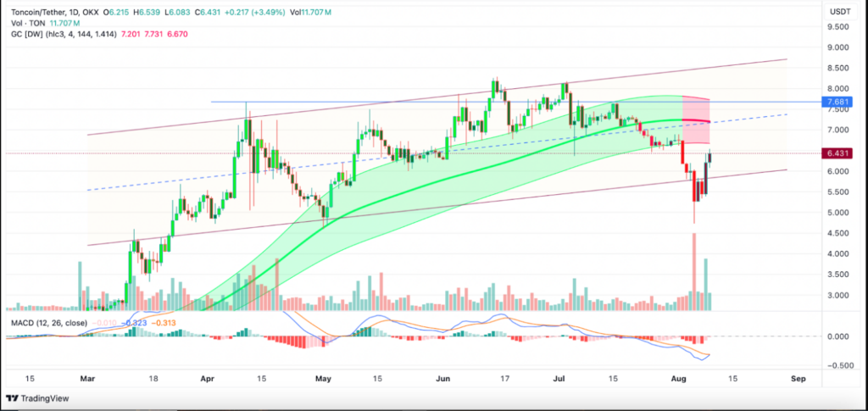
Task: Click the latest green candle near 6.431
Action: pos(710,157)
